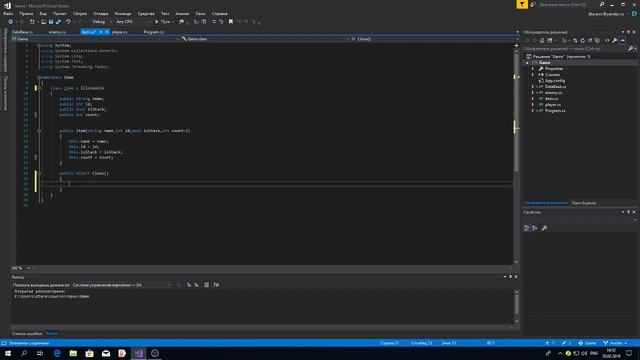Collapse the namespace Game code block
The width and height of the screenshot is (640, 360).
pos(39,78)
